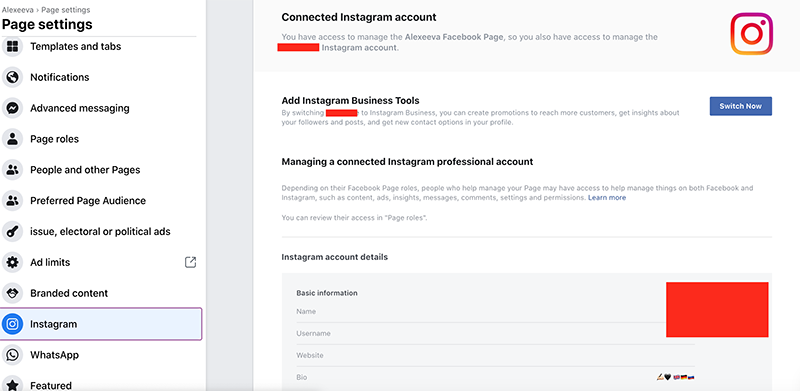Click the Branded content handshake icon

[x=12, y=294]
